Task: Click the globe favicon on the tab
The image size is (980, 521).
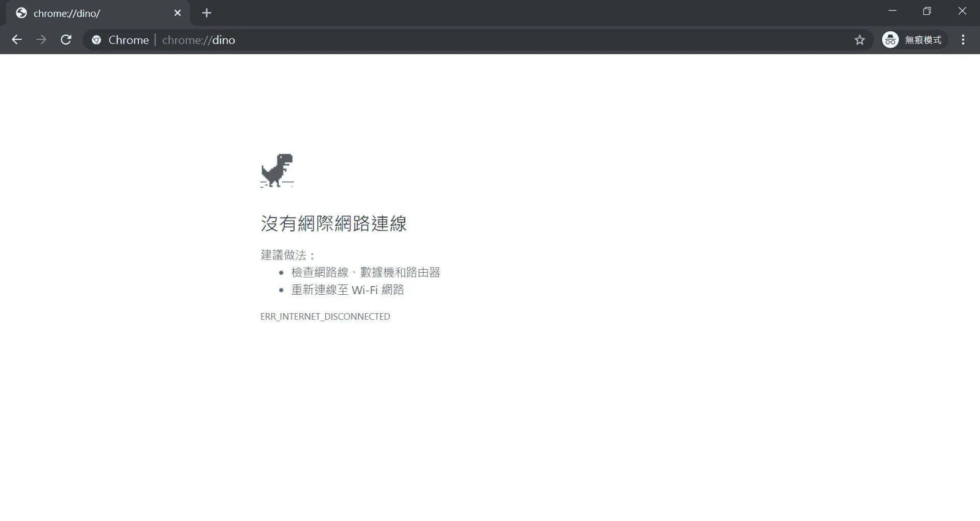Action: [21, 13]
